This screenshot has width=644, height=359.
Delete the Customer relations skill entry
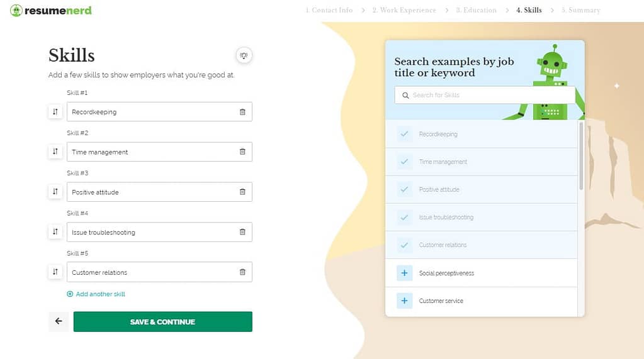[242, 272]
